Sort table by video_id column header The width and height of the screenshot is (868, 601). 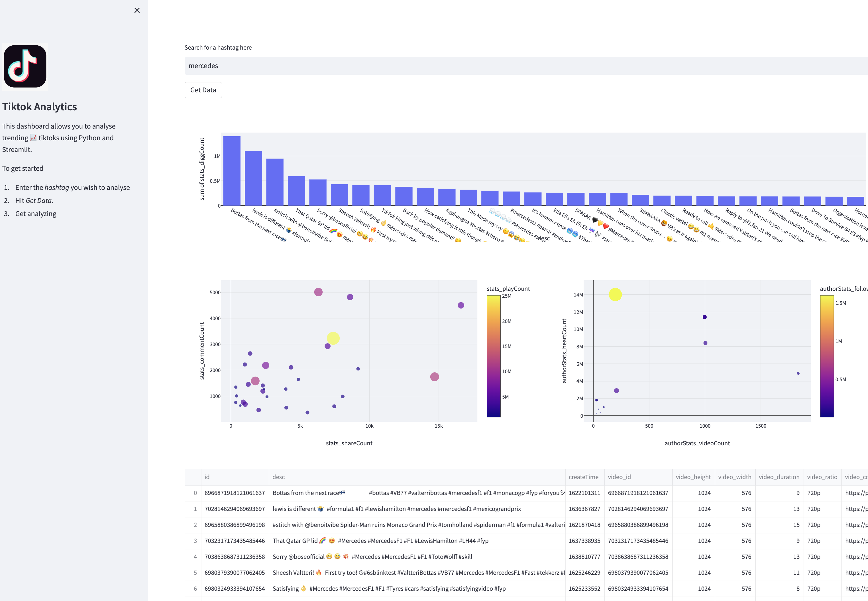click(x=638, y=477)
